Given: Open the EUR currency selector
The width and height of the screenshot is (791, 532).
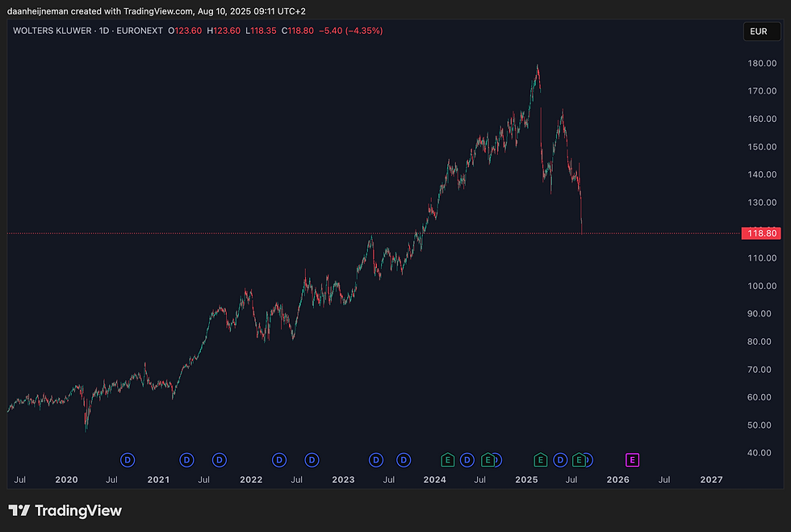Looking at the screenshot, I should click(762, 31).
